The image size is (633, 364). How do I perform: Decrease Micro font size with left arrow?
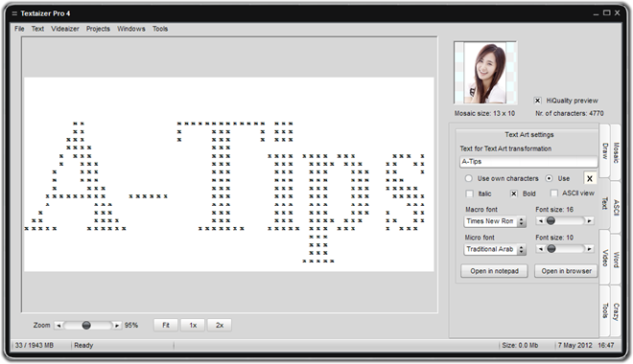pos(541,249)
